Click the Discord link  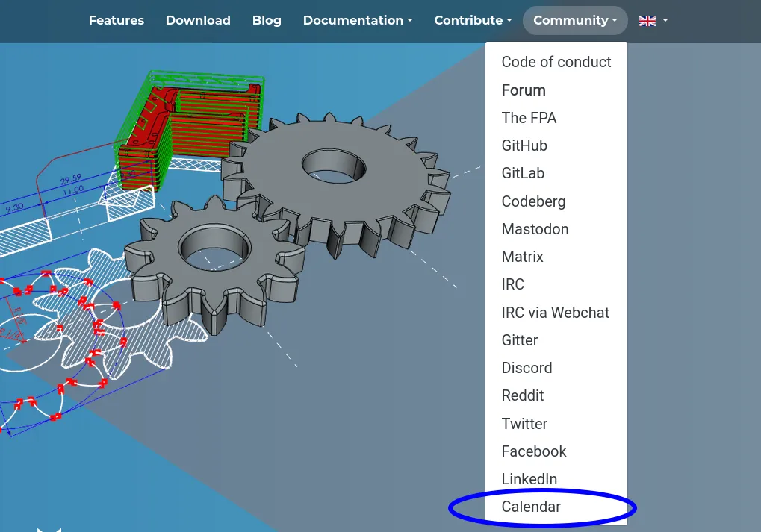[x=527, y=368]
